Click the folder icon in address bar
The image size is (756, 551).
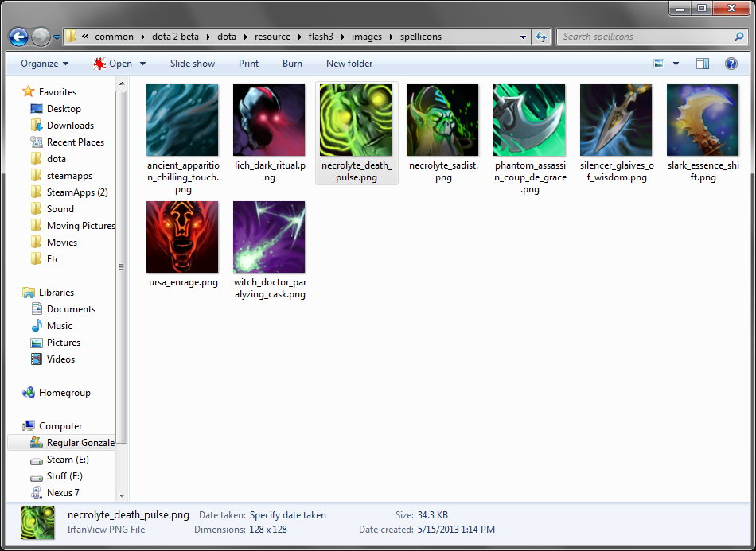tap(72, 36)
